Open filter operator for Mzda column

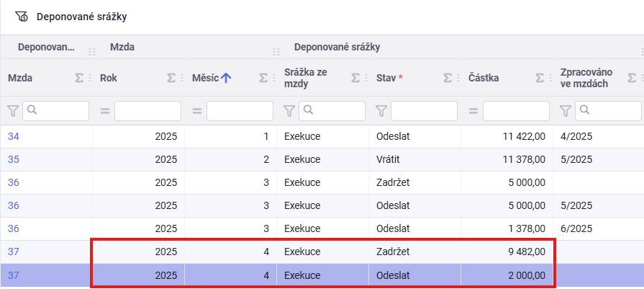(12, 111)
